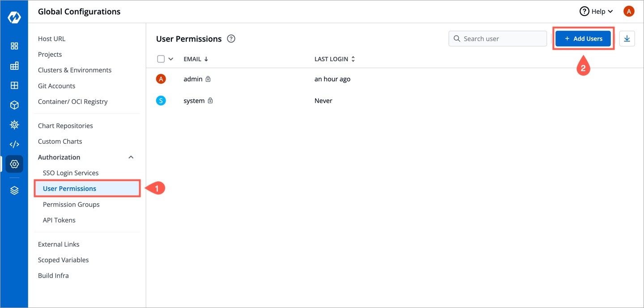Viewport: 644px width, 308px height.
Task: Click the Add Users button
Action: [583, 39]
